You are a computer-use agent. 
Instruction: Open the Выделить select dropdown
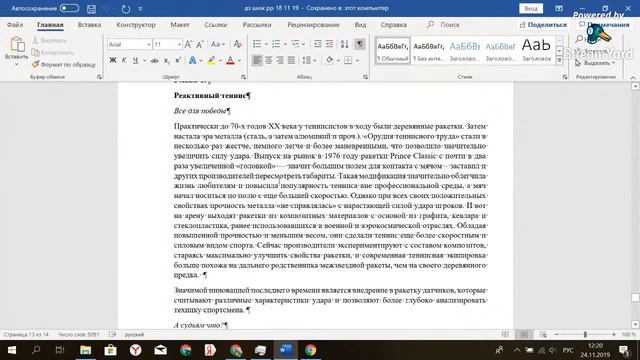pyautogui.click(x=596, y=63)
